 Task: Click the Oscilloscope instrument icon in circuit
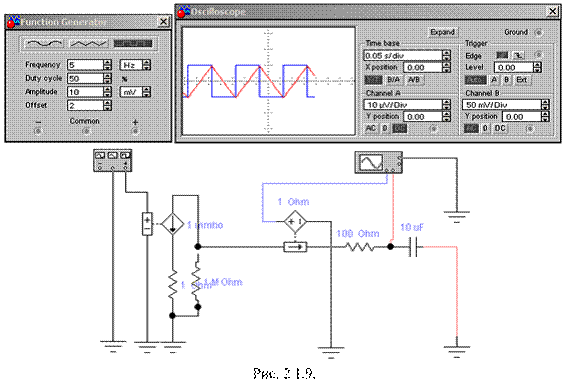click(x=379, y=162)
